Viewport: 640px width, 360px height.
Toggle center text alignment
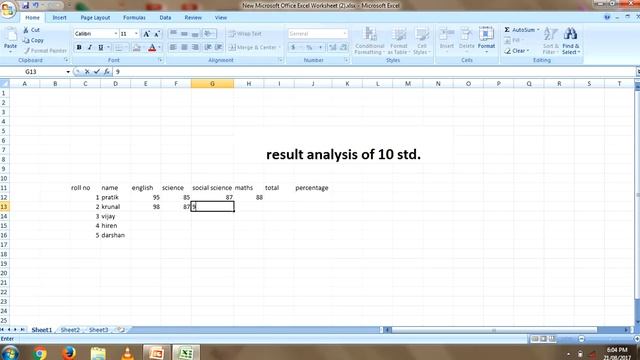184,47
